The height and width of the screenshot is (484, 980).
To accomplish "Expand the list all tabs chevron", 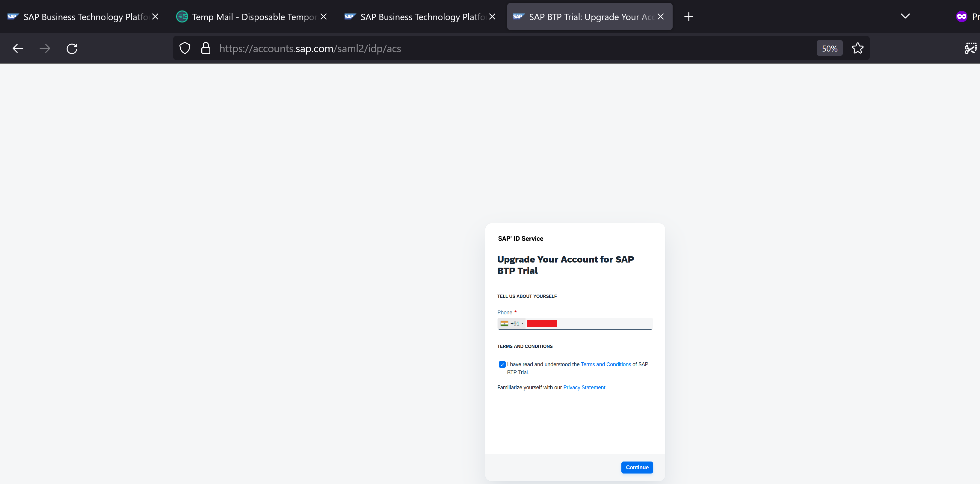I will click(905, 16).
